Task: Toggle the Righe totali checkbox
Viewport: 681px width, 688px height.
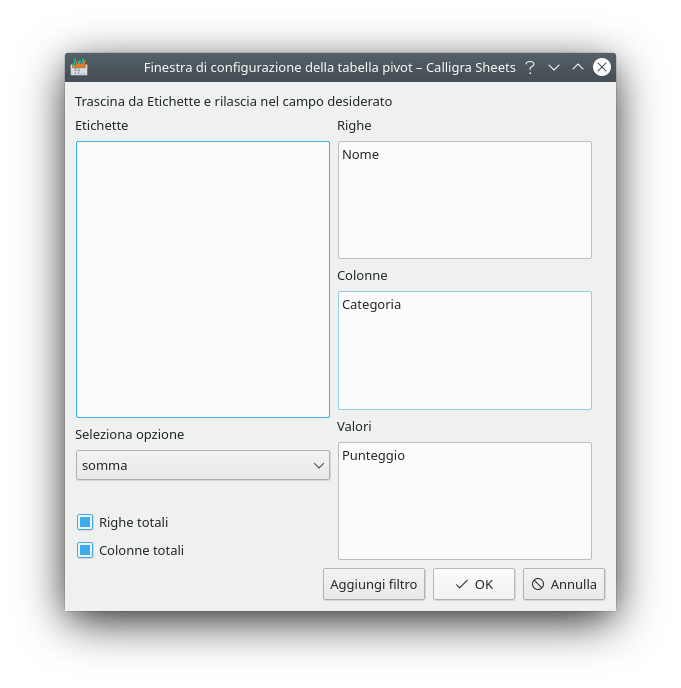Action: pyautogui.click(x=85, y=522)
